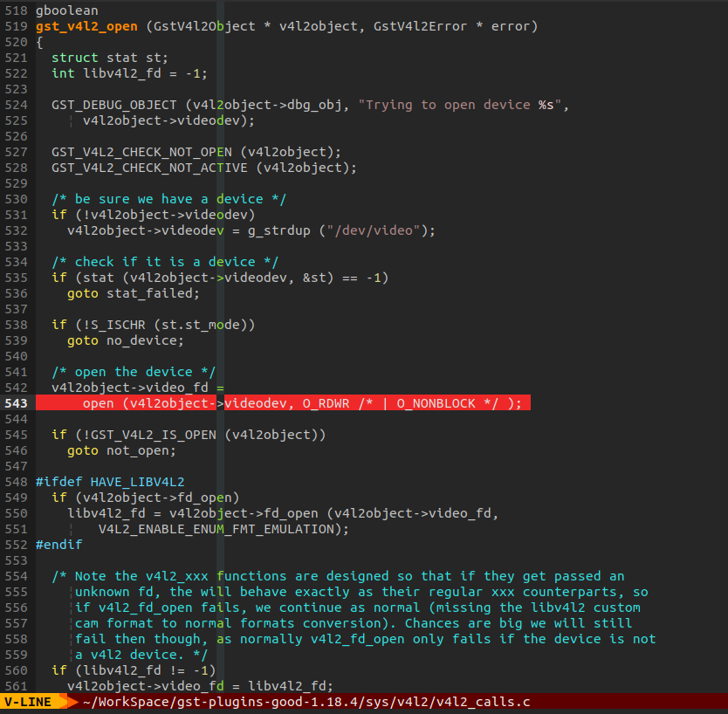Click the vertical gray indent guide column

(221, 349)
